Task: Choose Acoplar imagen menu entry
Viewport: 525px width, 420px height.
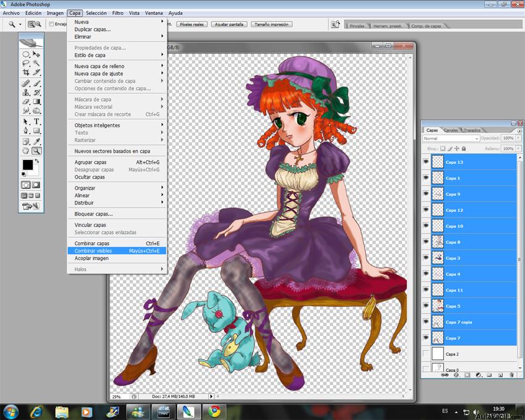Action: tap(117, 258)
